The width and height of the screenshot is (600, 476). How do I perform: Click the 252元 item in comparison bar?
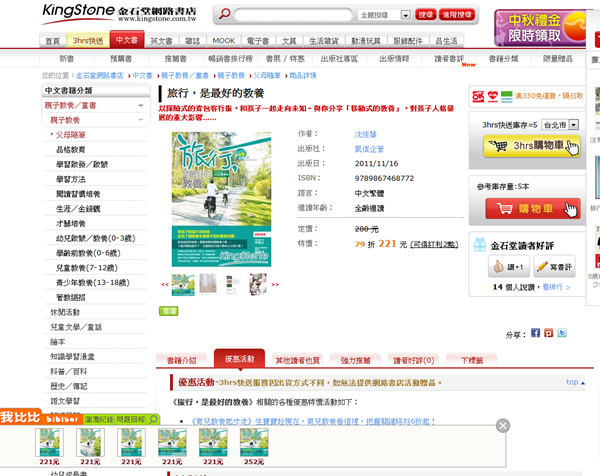[254, 446]
